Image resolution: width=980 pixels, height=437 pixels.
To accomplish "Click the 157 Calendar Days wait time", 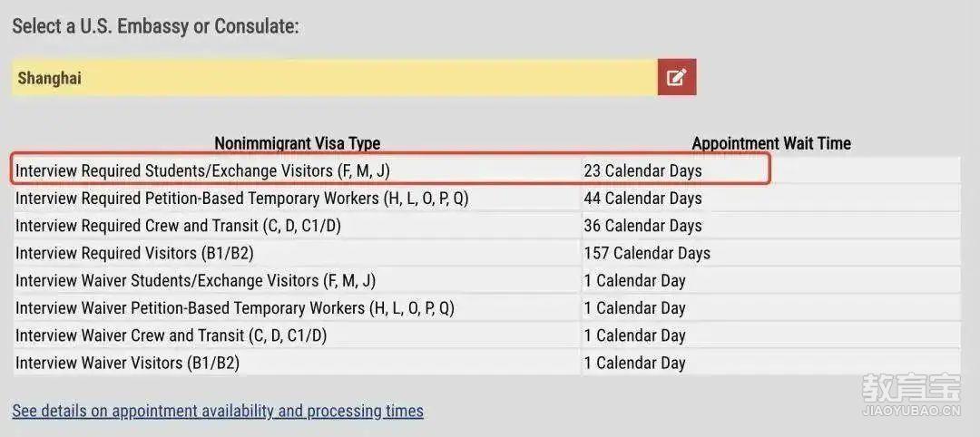I will [x=647, y=254].
